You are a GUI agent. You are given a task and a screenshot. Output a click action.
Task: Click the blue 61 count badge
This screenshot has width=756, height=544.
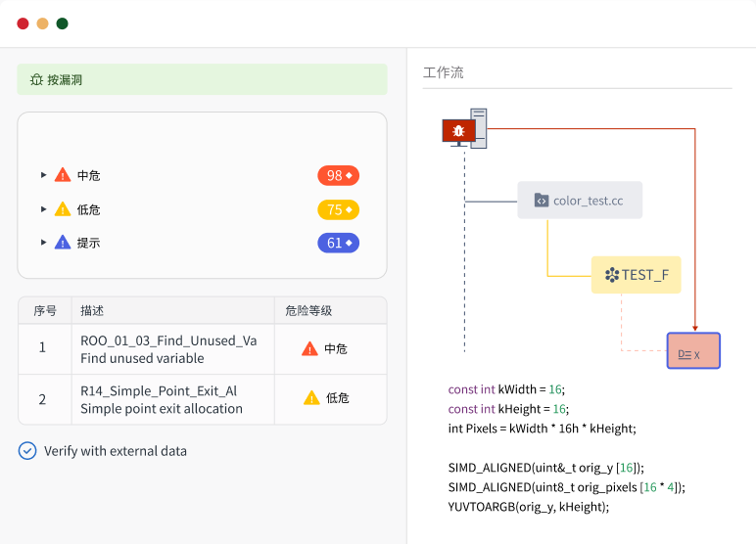point(338,243)
